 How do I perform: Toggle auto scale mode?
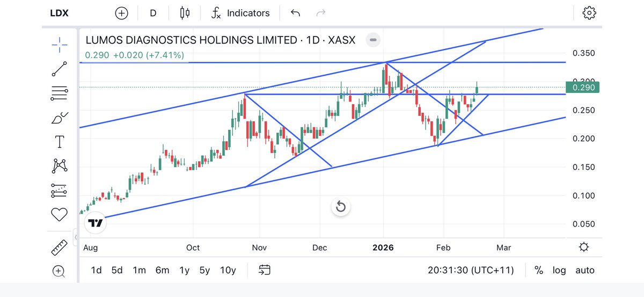click(x=585, y=270)
